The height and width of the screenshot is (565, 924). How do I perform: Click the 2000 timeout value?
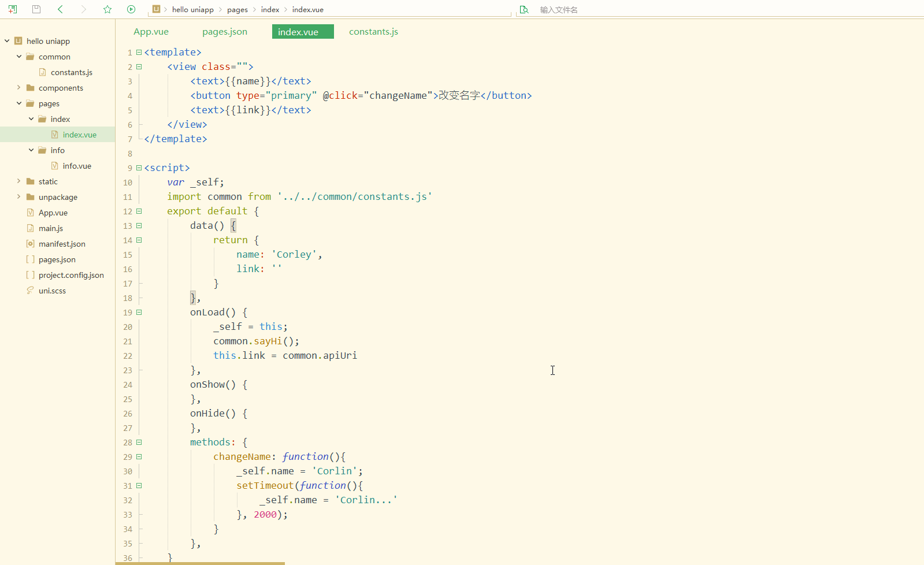265,514
